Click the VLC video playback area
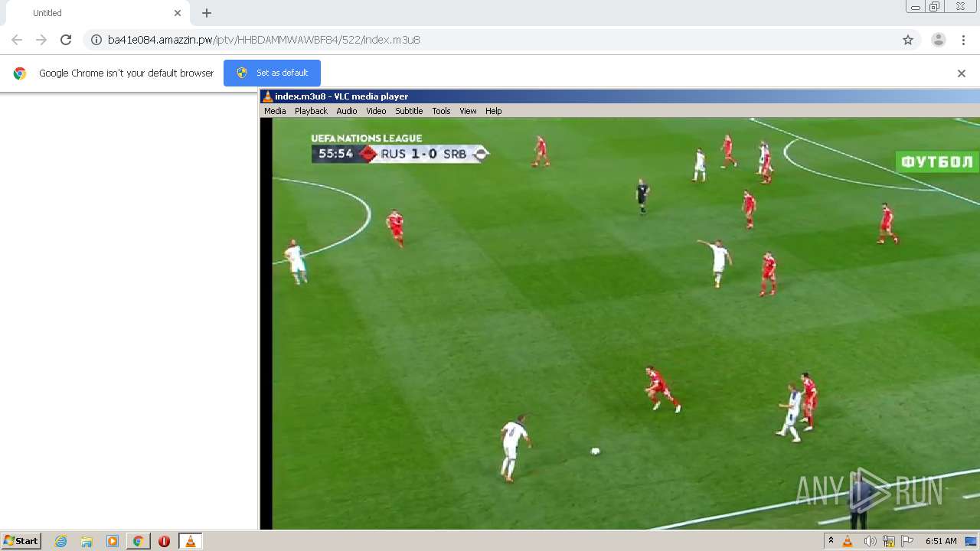980x551 pixels. click(x=619, y=323)
